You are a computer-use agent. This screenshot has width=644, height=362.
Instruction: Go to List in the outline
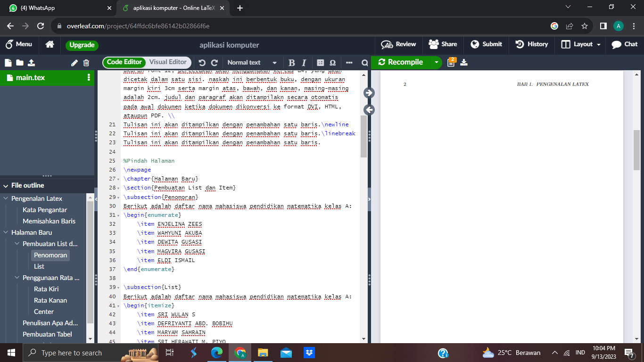coord(39,266)
